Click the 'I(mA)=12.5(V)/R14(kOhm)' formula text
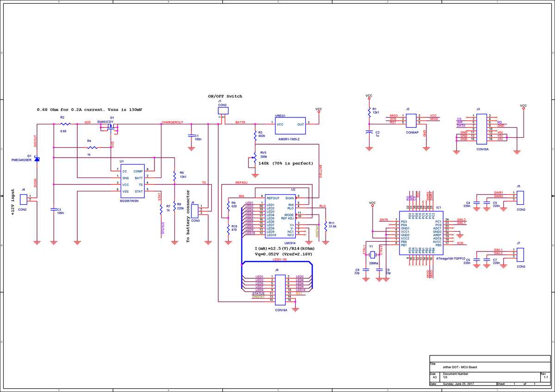This screenshot has height=392, width=555. [x=285, y=249]
